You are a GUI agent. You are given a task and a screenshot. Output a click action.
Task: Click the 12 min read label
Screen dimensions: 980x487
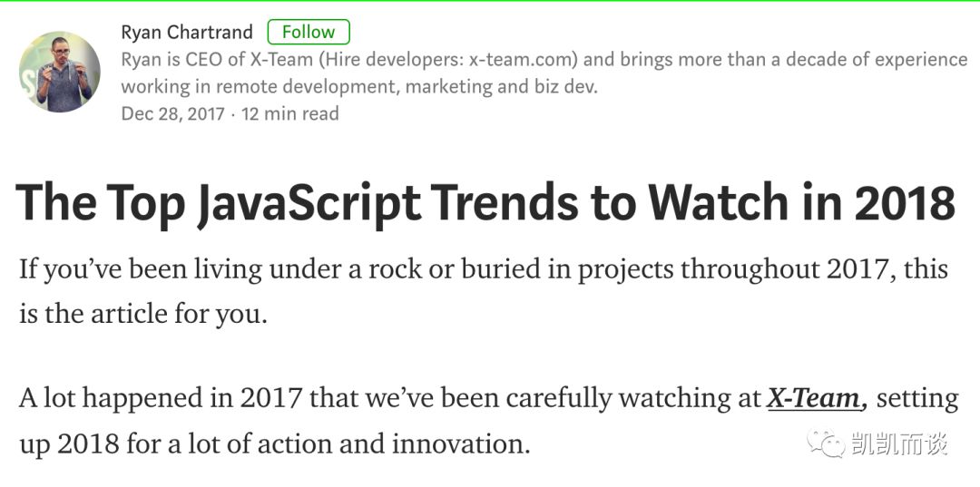pyautogui.click(x=290, y=113)
